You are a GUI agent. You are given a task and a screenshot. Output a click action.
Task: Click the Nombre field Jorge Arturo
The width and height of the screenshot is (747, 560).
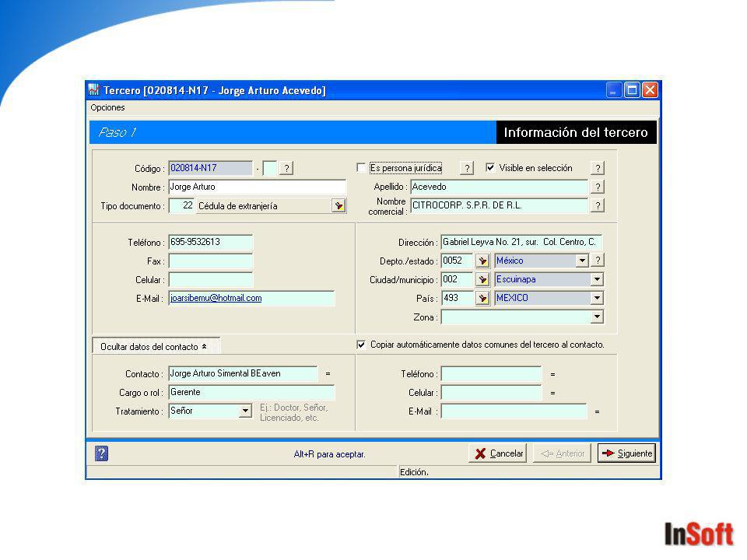(x=258, y=187)
